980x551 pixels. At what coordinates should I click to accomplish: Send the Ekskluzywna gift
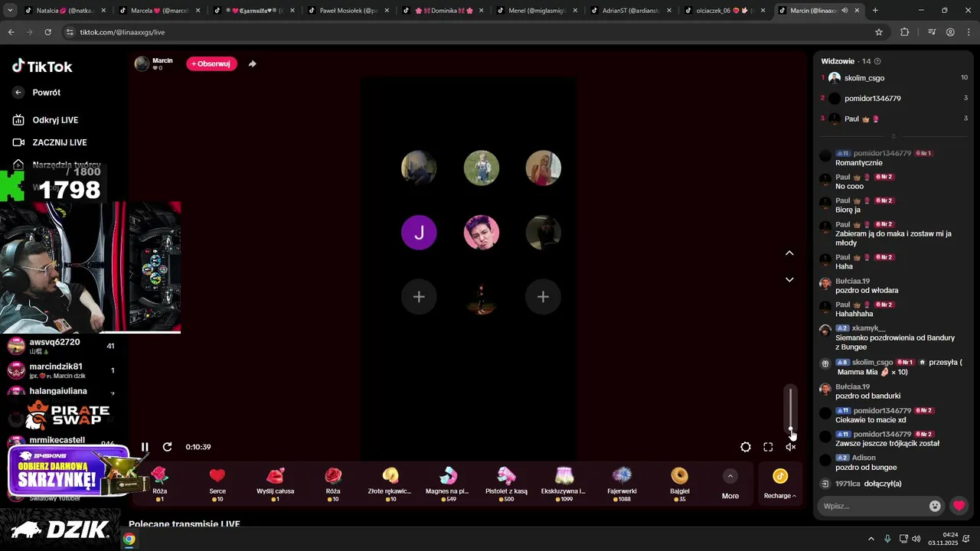tap(563, 484)
